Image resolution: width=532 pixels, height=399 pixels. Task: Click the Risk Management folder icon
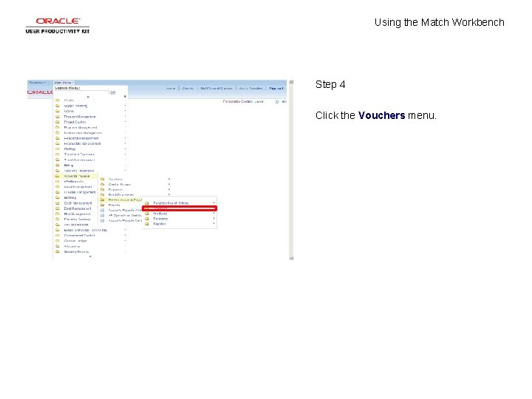(x=58, y=214)
